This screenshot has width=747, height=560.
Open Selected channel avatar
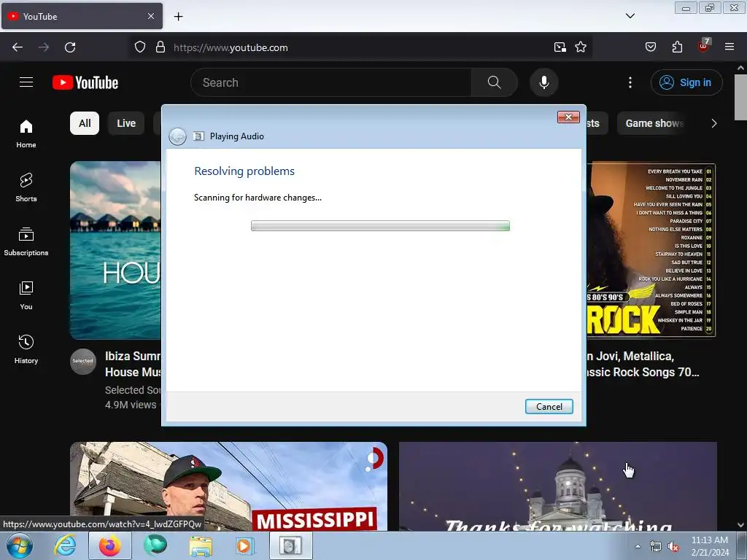pos(83,362)
